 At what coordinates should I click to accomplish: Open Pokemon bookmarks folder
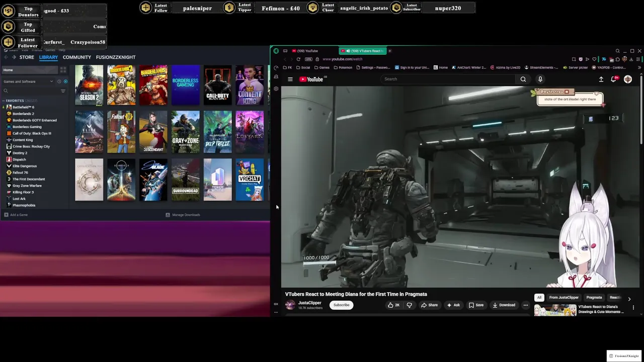[x=343, y=67]
